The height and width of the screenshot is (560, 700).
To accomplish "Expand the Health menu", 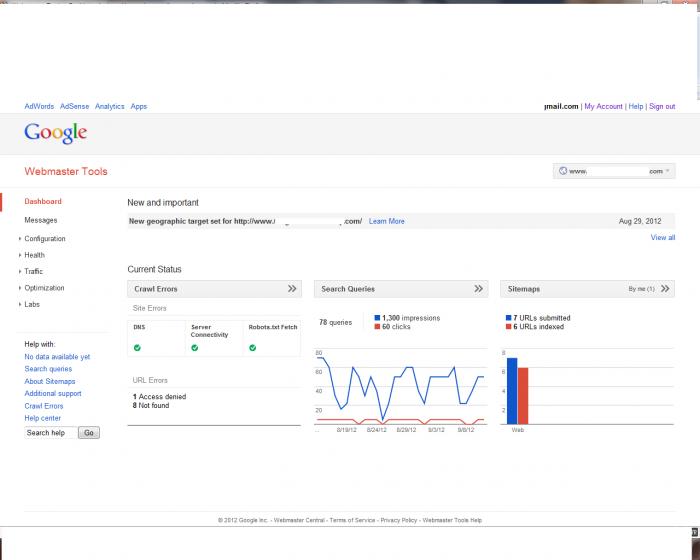I will click(34, 255).
